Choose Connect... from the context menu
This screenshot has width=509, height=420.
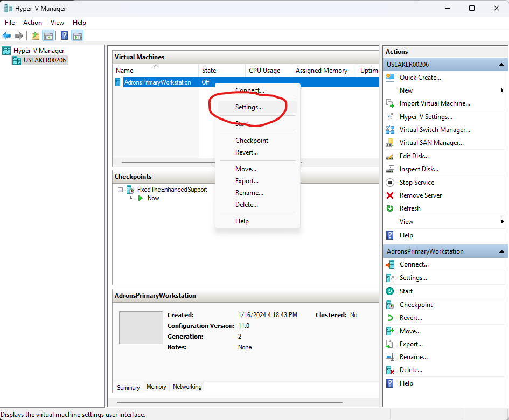click(257, 90)
